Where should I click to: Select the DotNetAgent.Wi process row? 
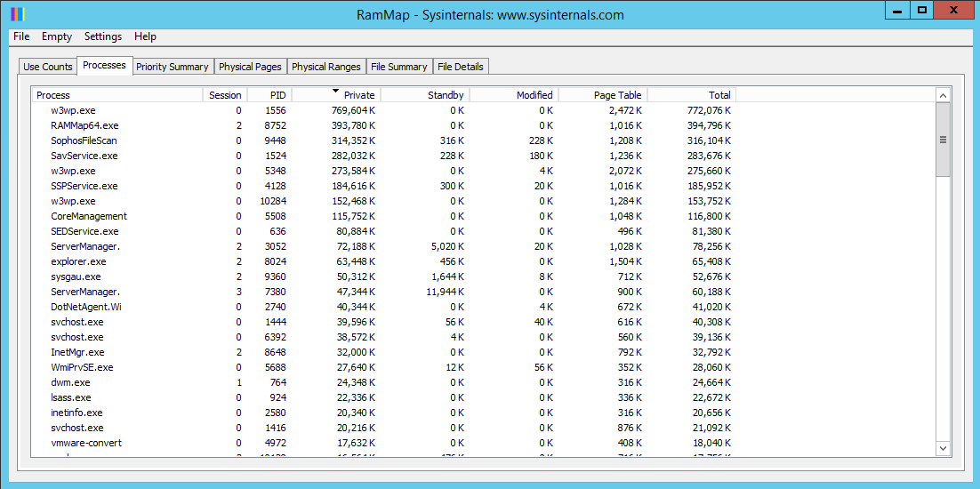[384, 307]
